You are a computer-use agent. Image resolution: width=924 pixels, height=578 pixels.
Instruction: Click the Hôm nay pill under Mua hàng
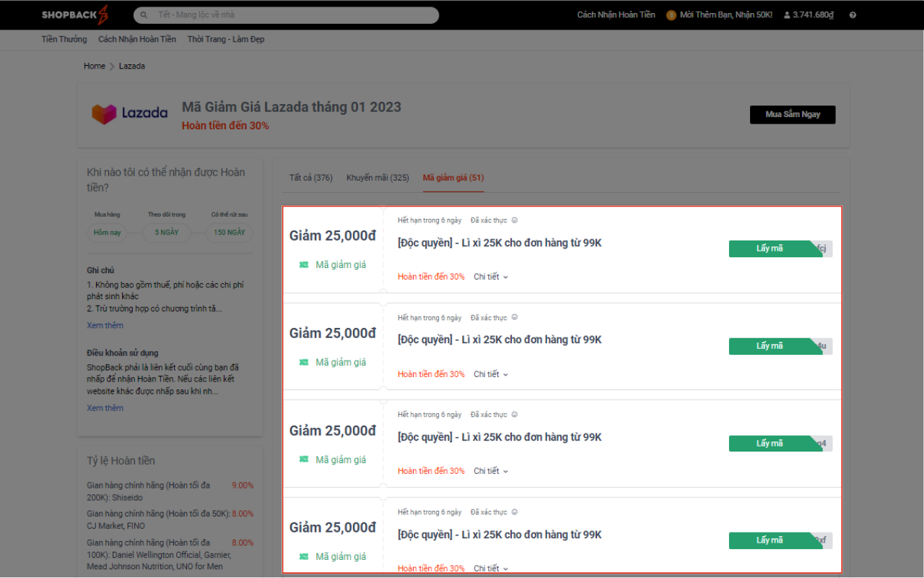click(x=108, y=233)
